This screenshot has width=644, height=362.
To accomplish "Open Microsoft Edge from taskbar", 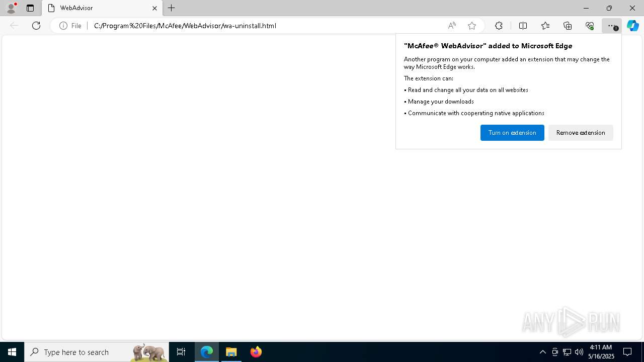I will [x=207, y=352].
